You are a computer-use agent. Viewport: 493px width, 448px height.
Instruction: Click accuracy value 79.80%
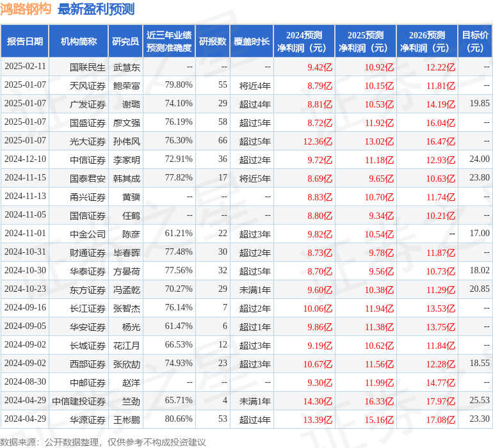pyautogui.click(x=179, y=85)
